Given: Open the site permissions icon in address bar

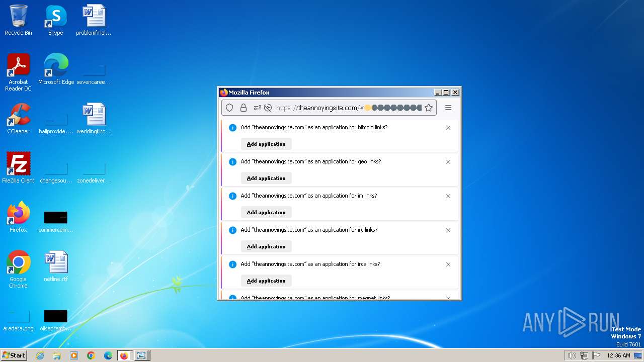Looking at the screenshot, I should click(258, 108).
